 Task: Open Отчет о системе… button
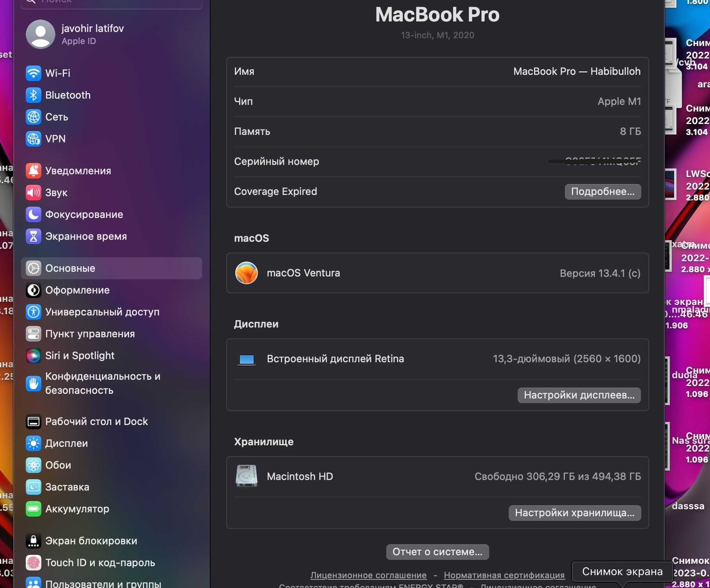[437, 552]
